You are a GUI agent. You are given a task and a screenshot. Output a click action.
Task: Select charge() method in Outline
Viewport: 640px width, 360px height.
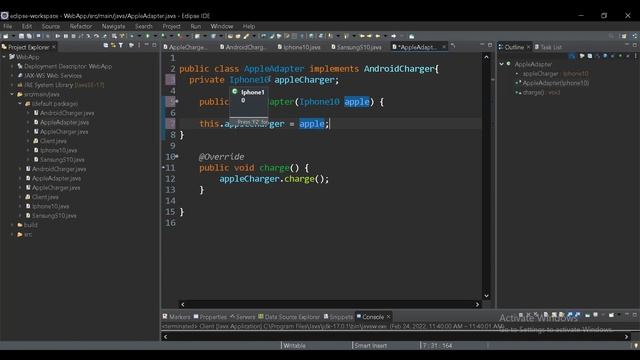(541, 92)
